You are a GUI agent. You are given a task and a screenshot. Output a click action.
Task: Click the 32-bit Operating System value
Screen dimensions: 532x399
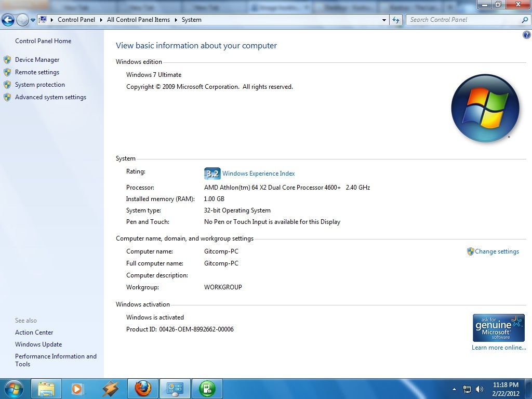237,210
